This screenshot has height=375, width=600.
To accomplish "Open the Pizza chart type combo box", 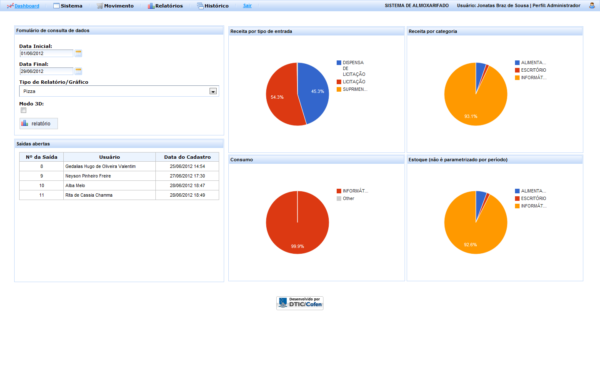I will [x=119, y=91].
